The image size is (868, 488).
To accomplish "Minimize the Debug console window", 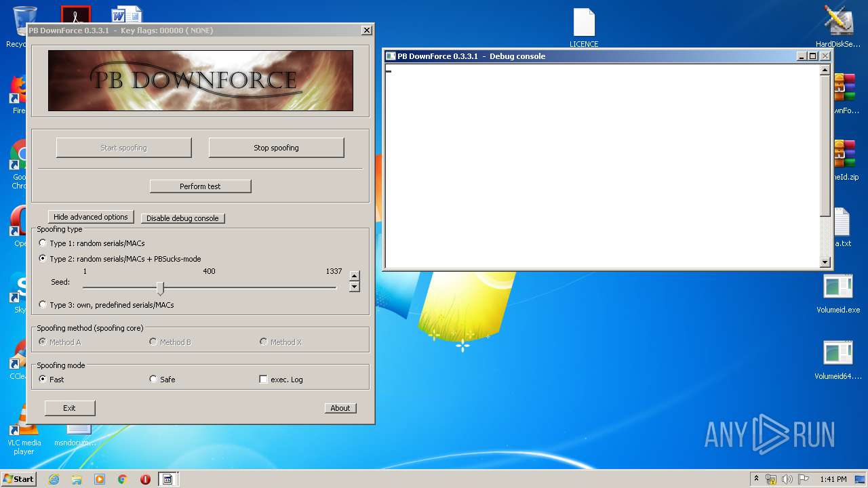I will click(x=802, y=56).
